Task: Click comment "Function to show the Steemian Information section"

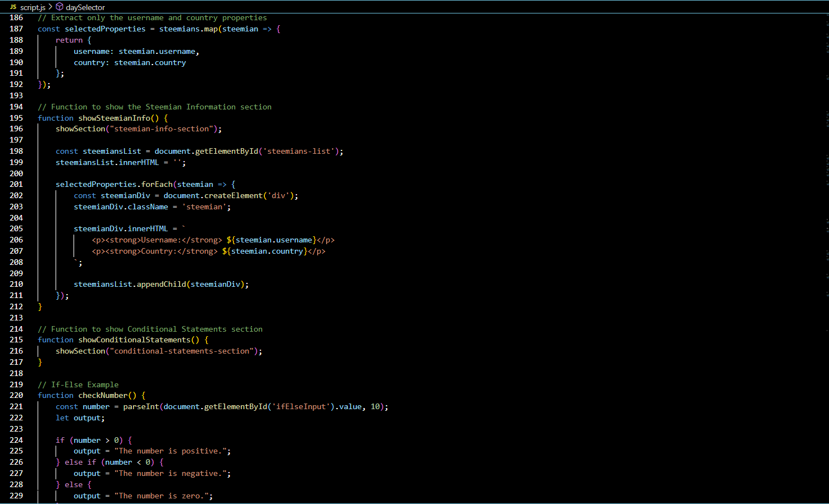Action: click(x=154, y=107)
